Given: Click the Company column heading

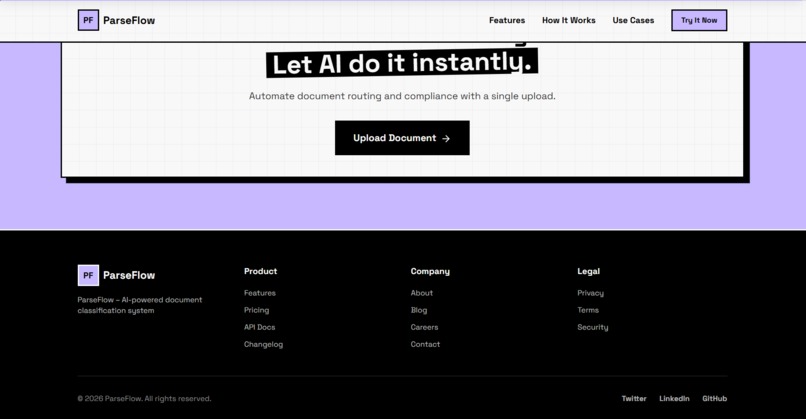Looking at the screenshot, I should coord(430,271).
